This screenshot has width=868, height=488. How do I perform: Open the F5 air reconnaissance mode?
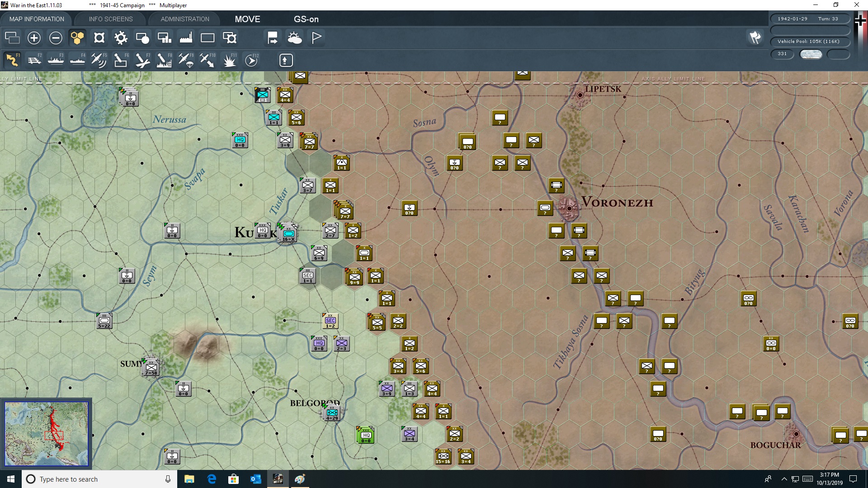point(99,60)
